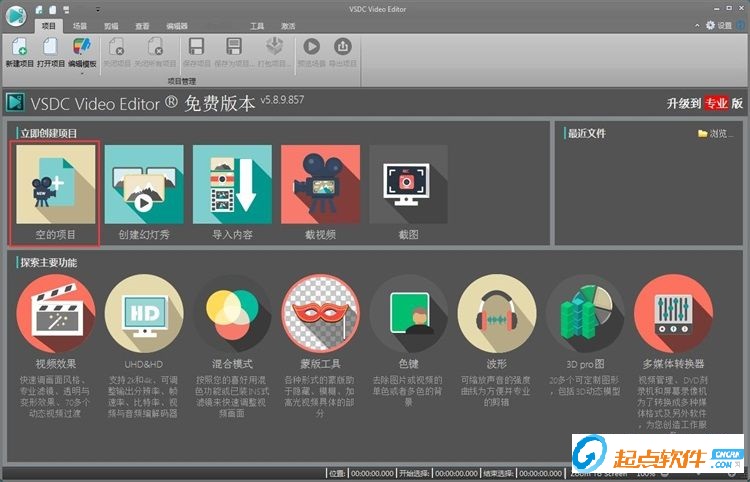The height and width of the screenshot is (482, 750).
Task: Switch to the 查看 (View) ribbon tab
Action: tap(142, 26)
